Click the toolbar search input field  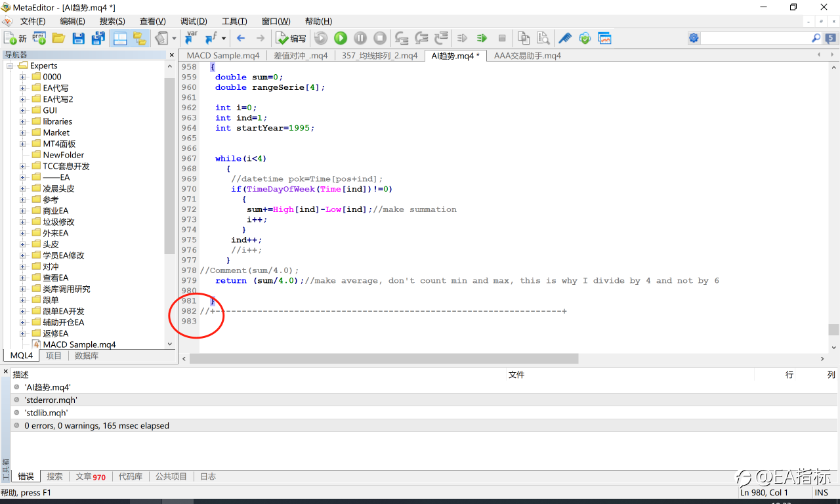point(755,39)
